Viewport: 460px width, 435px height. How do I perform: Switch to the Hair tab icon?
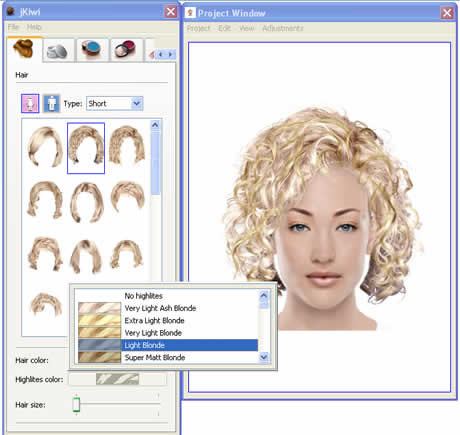24,49
